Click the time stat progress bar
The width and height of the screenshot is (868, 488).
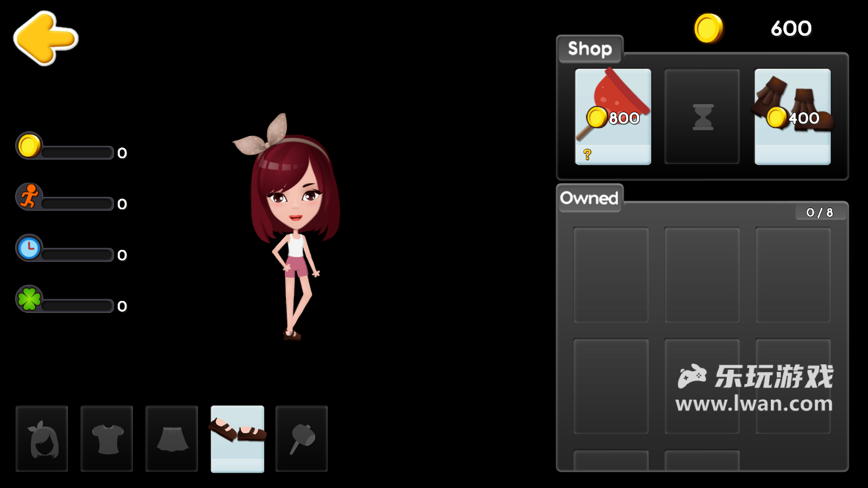pos(77,254)
